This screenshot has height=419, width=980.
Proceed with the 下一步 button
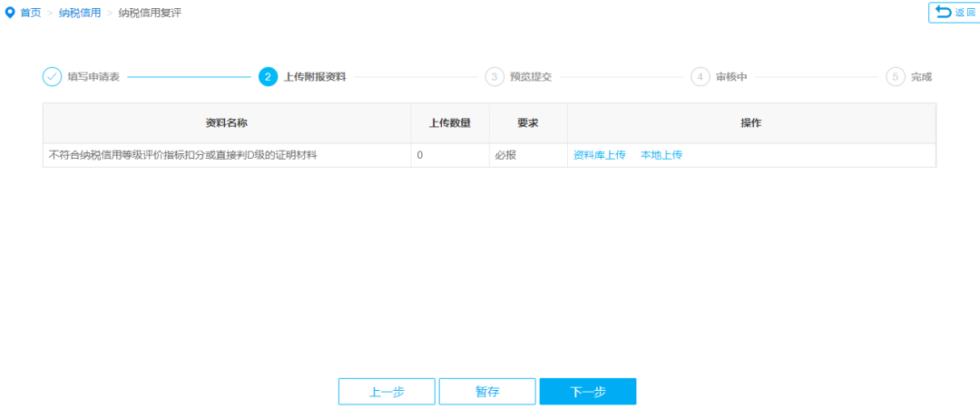[x=588, y=392]
